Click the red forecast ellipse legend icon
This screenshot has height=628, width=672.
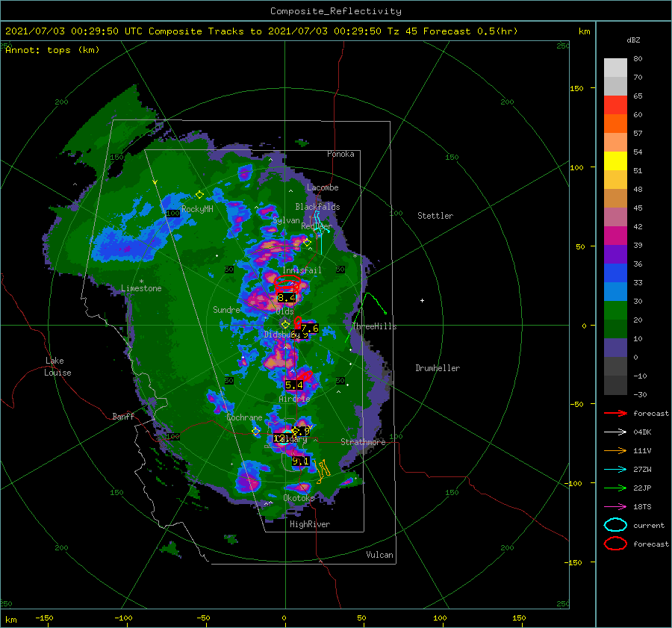coord(615,544)
